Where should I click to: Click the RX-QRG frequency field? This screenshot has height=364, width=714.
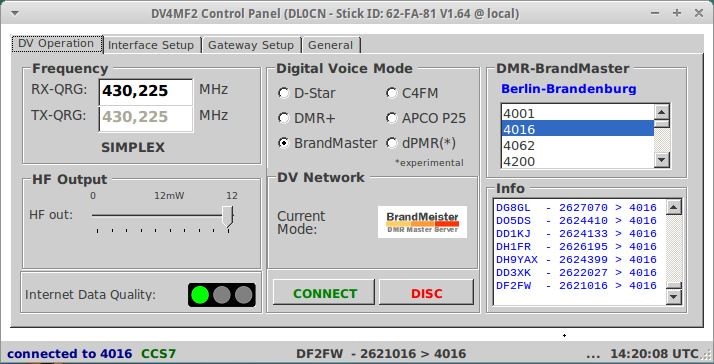point(146,91)
